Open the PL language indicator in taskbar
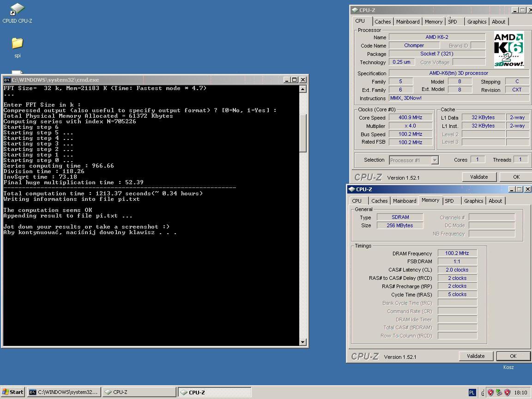Screen dimensions: 532x399 [x=472, y=393]
